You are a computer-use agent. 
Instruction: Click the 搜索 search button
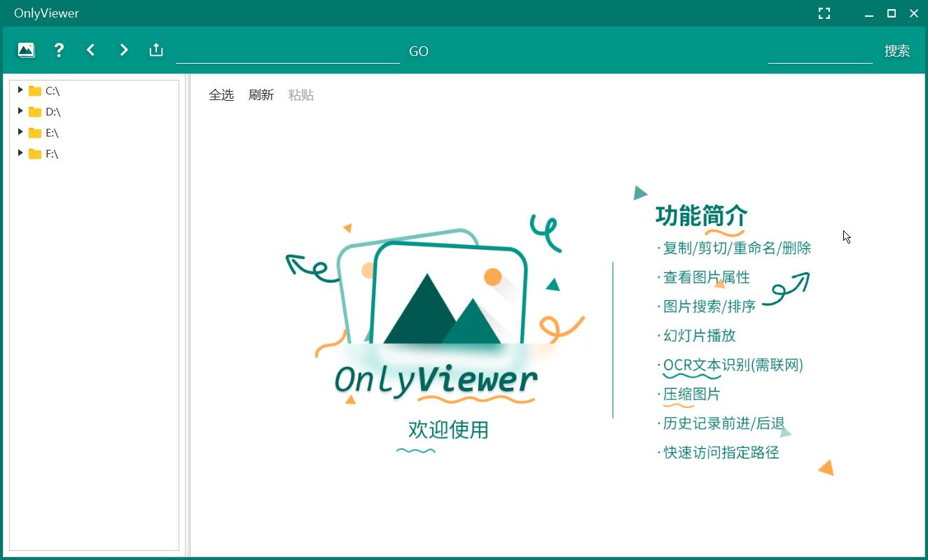(x=897, y=51)
